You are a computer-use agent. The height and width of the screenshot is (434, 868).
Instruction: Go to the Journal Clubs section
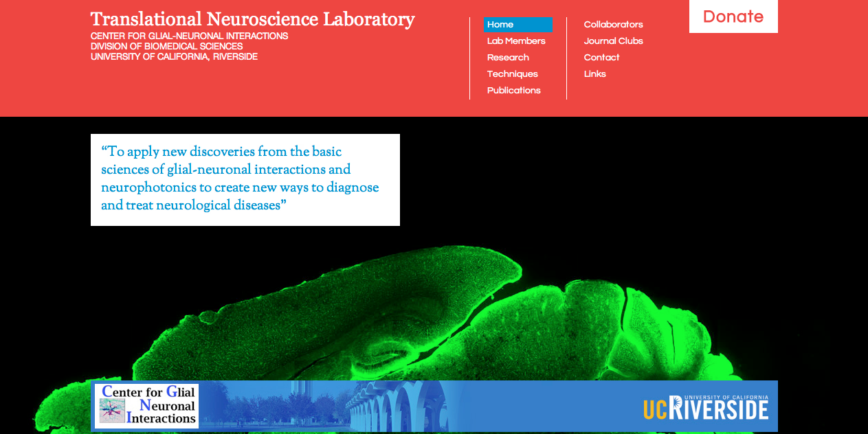pyautogui.click(x=613, y=41)
